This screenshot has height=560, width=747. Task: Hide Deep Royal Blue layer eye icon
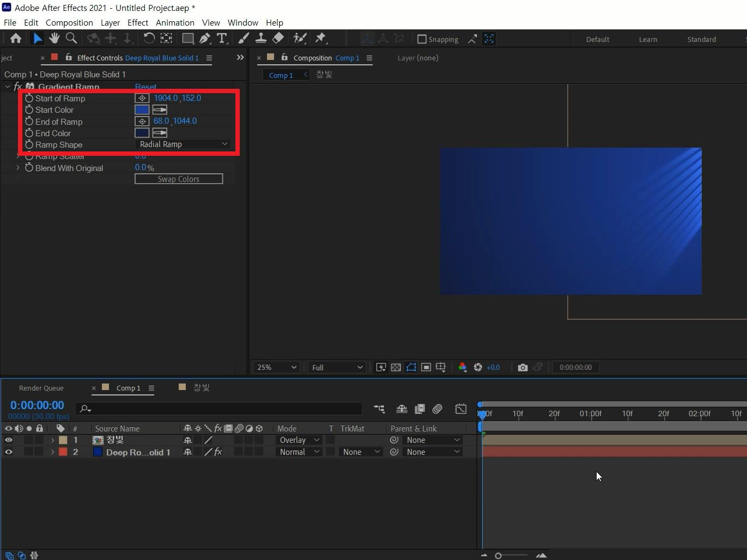pos(9,452)
